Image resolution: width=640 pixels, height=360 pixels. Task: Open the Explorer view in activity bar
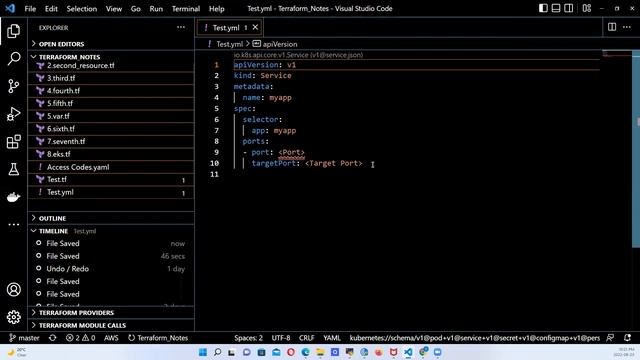click(13, 31)
